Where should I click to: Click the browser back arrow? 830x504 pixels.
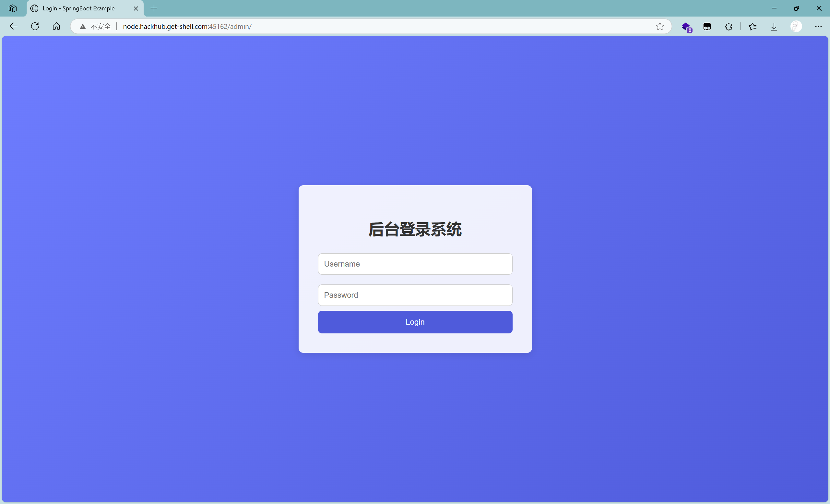tap(14, 26)
